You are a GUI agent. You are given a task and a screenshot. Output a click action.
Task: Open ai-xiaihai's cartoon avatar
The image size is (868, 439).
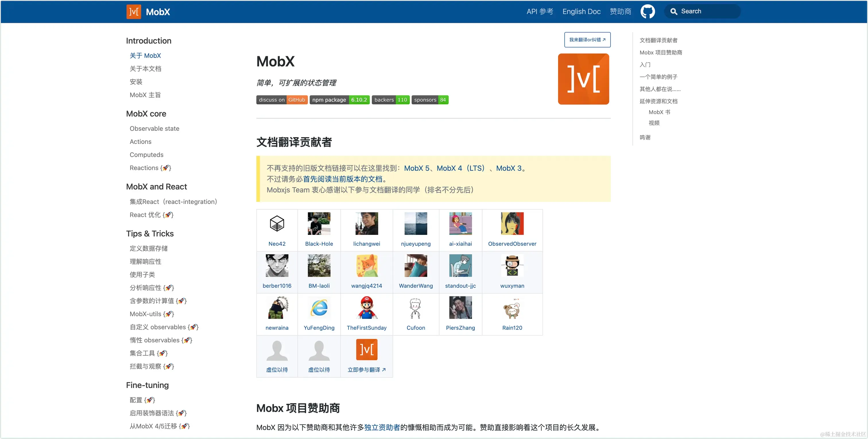(460, 224)
